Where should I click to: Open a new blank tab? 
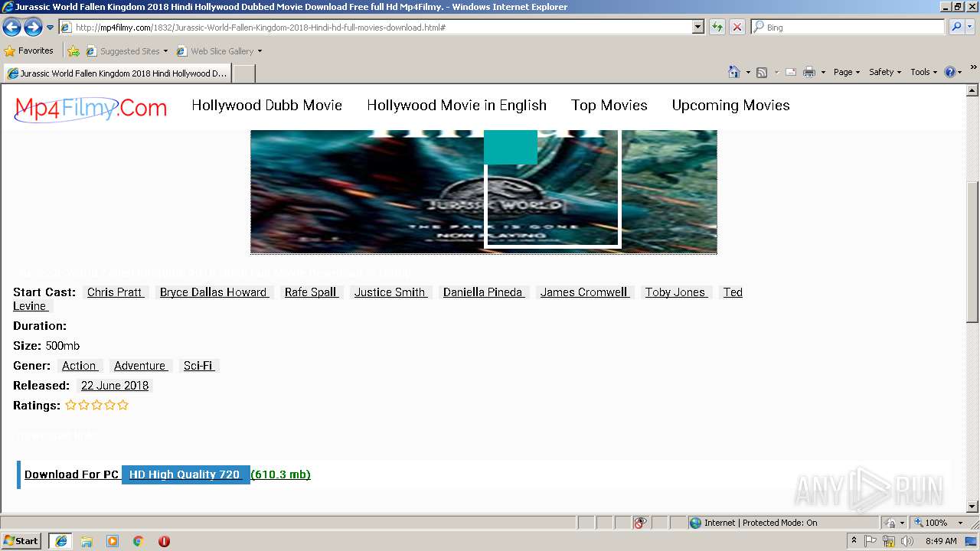[x=243, y=73]
